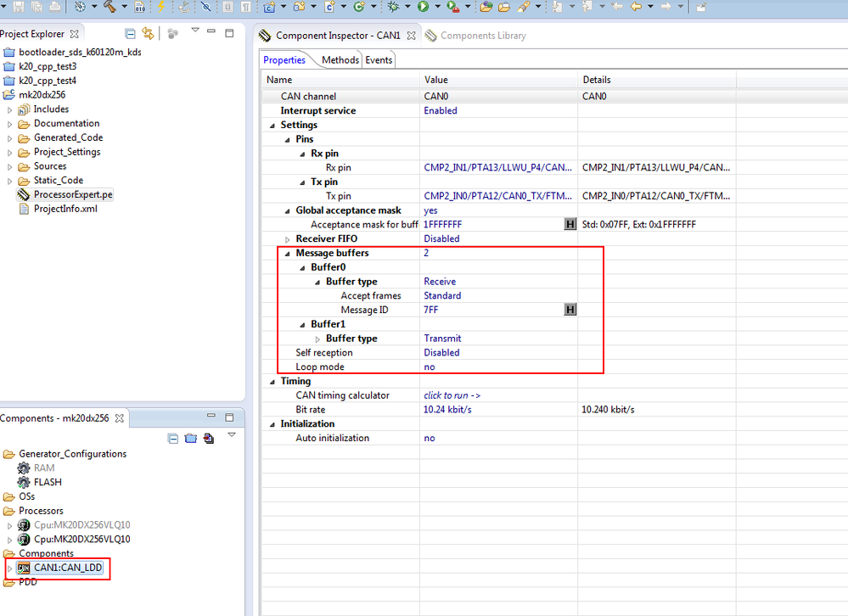848x616 pixels.
Task: Switch to the Events tab
Action: point(378,60)
